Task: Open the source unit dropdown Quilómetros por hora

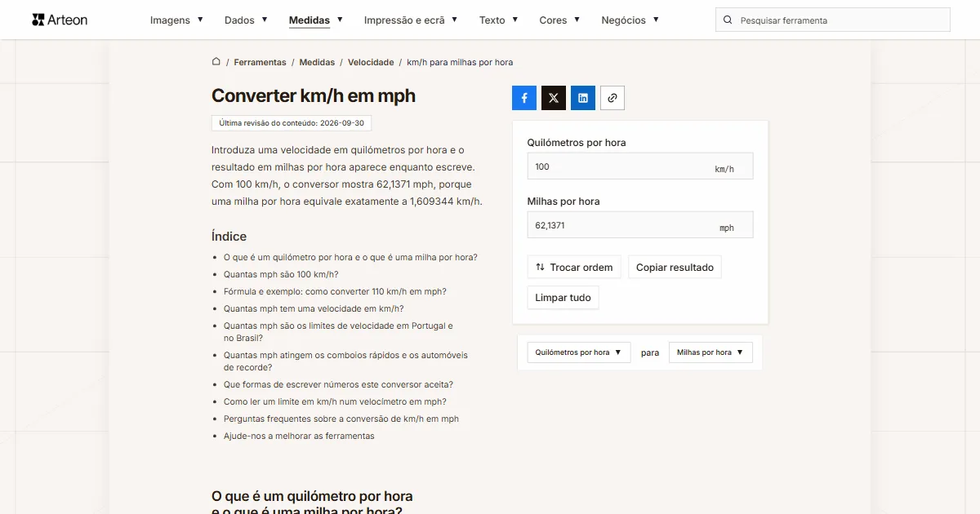Action: [579, 352]
